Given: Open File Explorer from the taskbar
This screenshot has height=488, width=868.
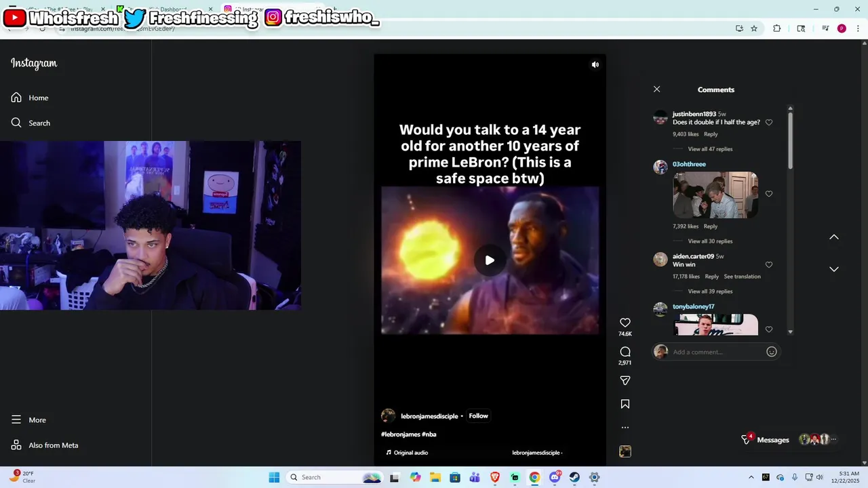Looking at the screenshot, I should click(x=435, y=477).
